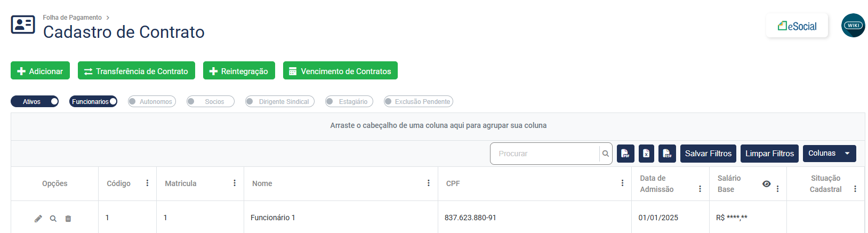Export the table as PDF
This screenshot has width=868, height=233.
(x=625, y=154)
